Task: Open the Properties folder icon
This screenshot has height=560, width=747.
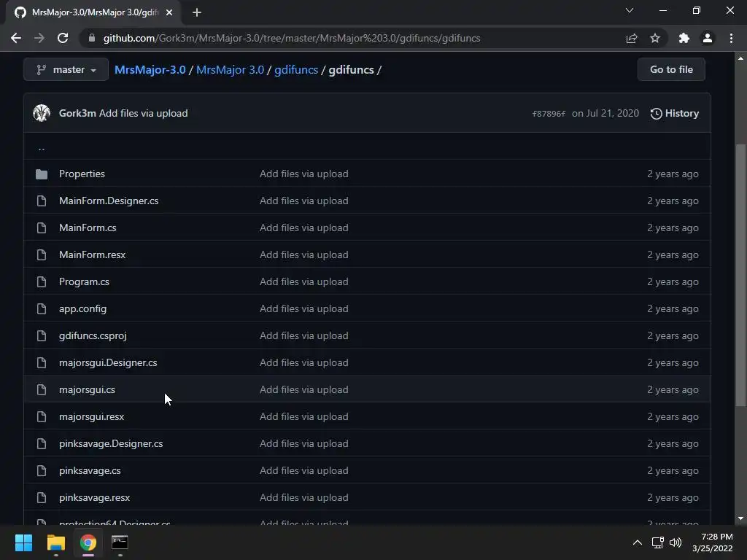Action: (42, 174)
